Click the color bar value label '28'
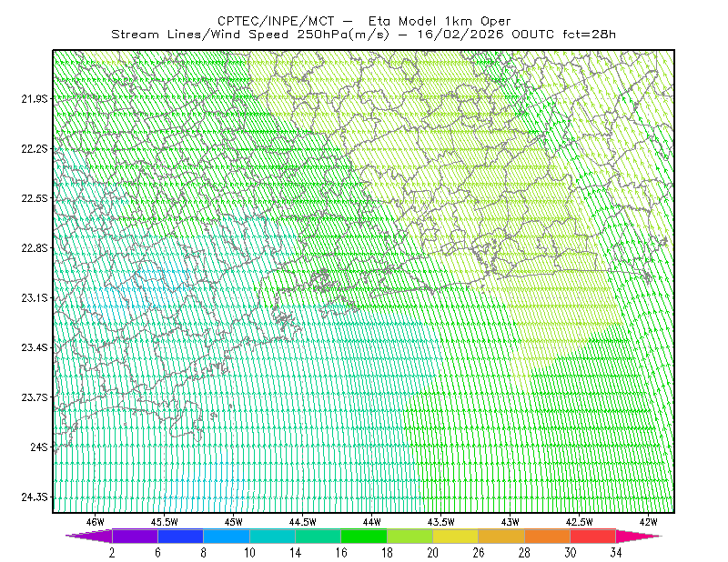This screenshot has width=728, height=562. pos(524,553)
